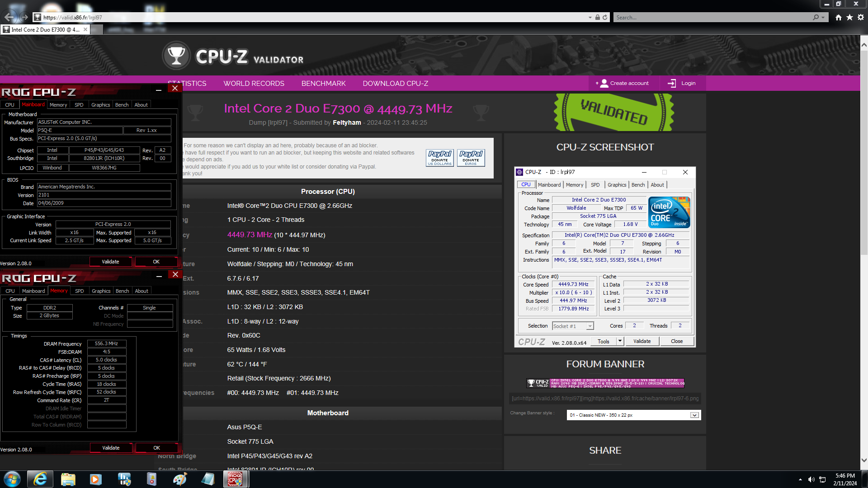Open BENCHMARK in the site menu
868x488 pixels.
point(323,83)
